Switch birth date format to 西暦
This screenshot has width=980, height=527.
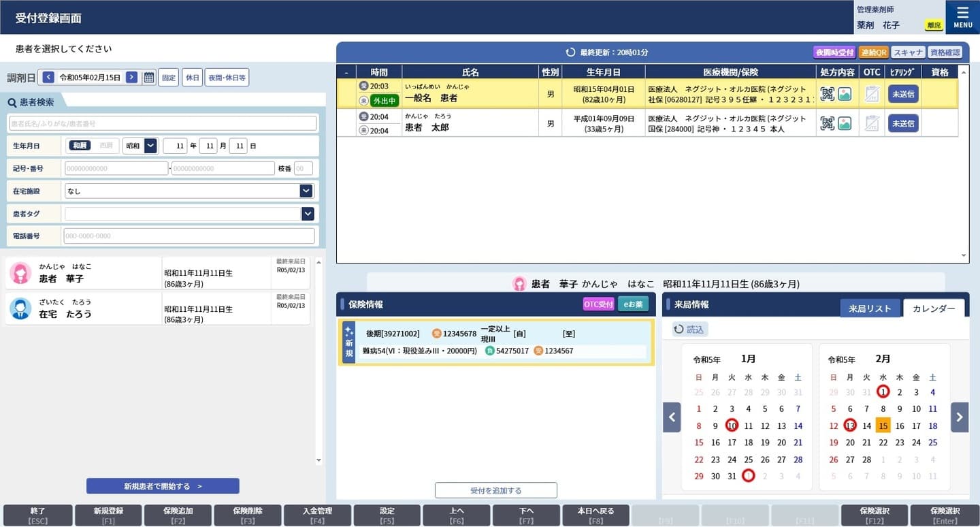[106, 146]
